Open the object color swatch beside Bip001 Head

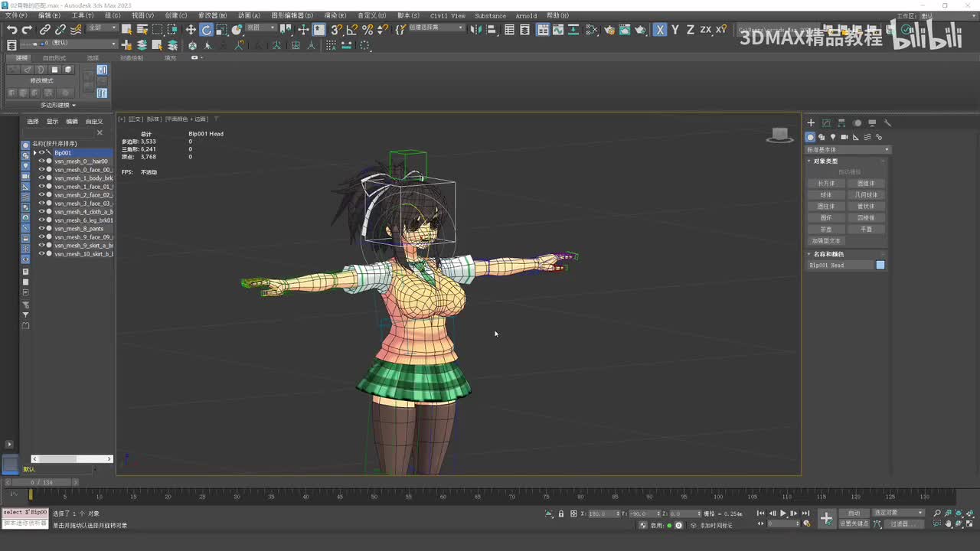[x=880, y=265]
